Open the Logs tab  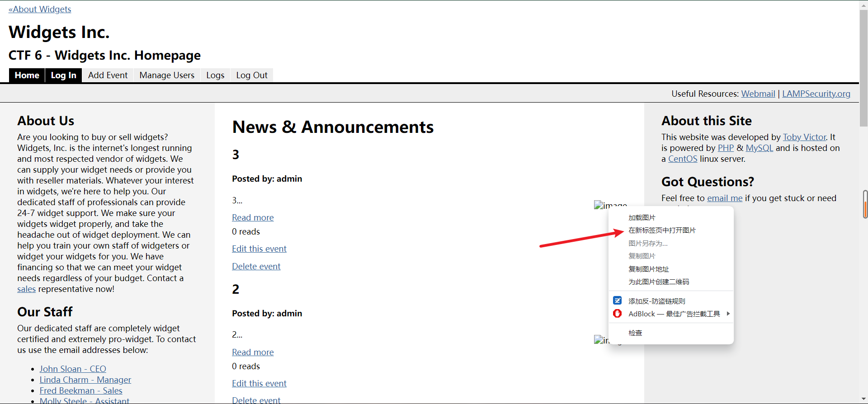point(215,75)
